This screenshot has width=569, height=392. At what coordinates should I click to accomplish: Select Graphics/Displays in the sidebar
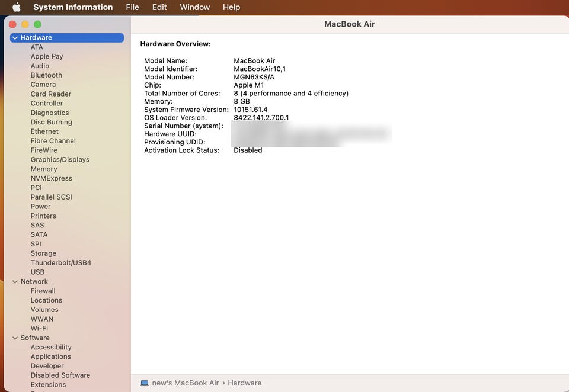click(x=60, y=159)
